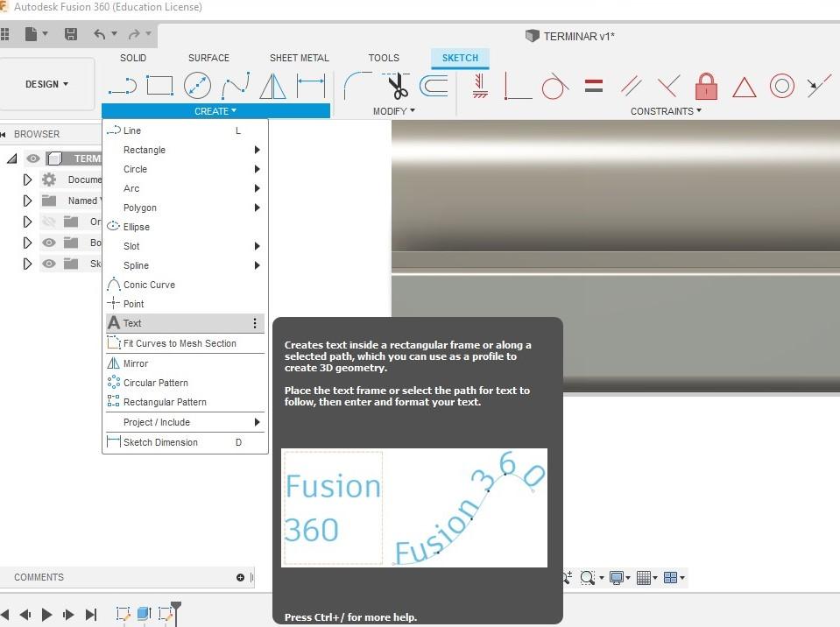The width and height of the screenshot is (840, 627).
Task: Apply the Equal constraint
Action: pos(594,86)
